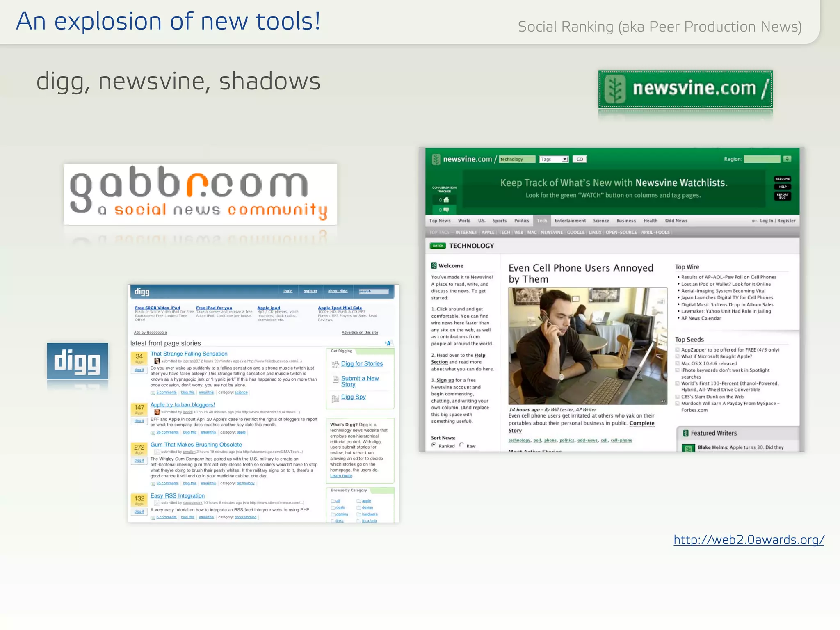
Task: Click the Region stepper arrows
Action: (x=787, y=159)
